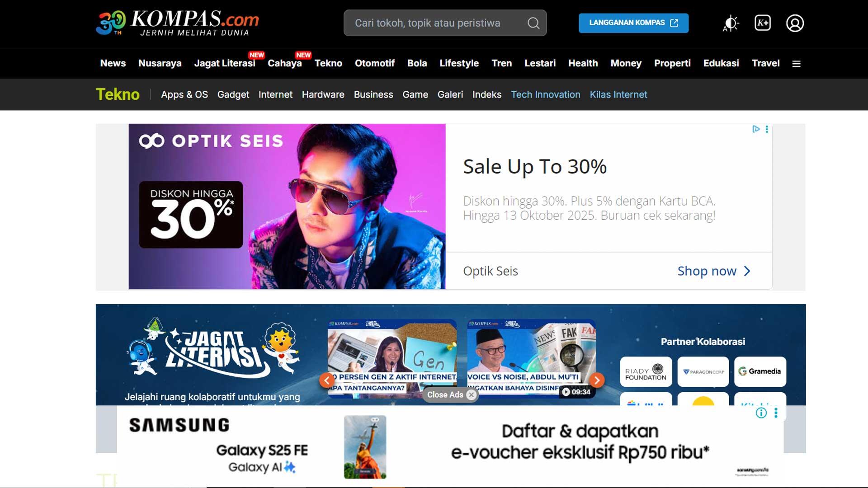Open the Tren menu
This screenshot has height=488, width=868.
point(502,63)
